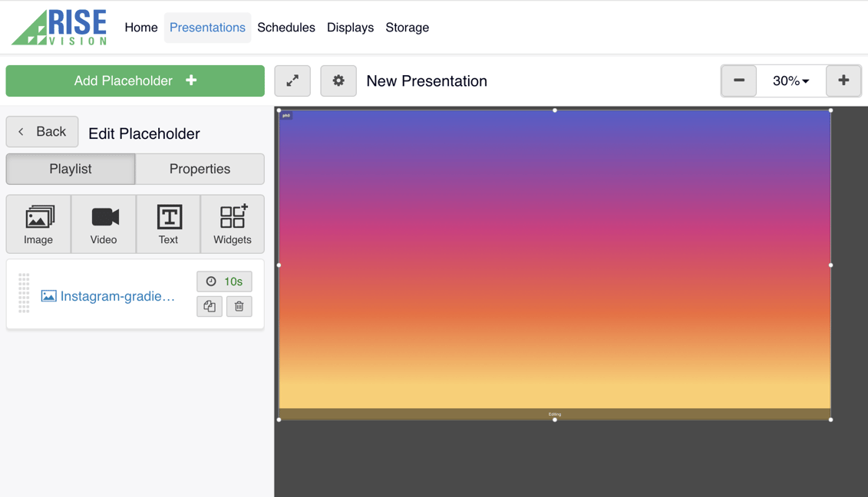The image size is (868, 497).
Task: Open presentation settings with the gear icon
Action: [x=338, y=81]
